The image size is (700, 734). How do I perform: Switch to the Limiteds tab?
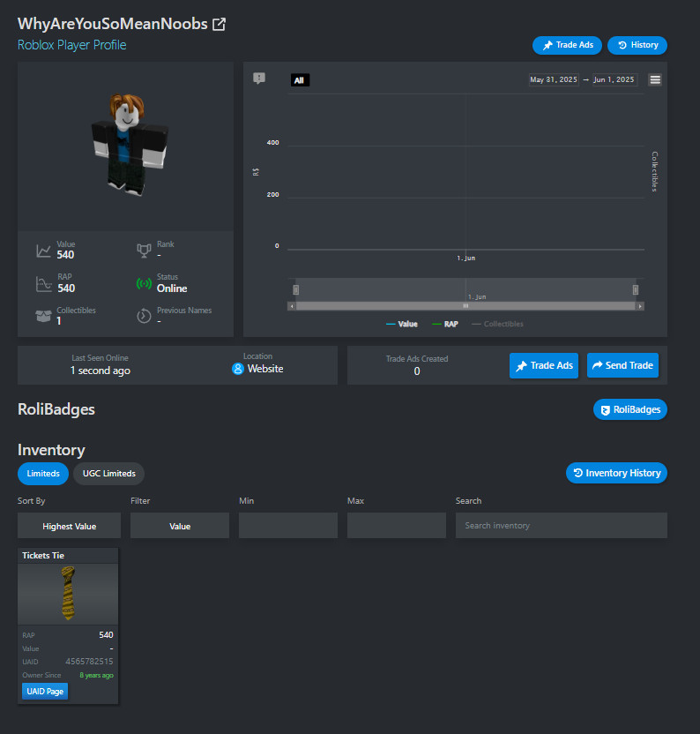[43, 473]
